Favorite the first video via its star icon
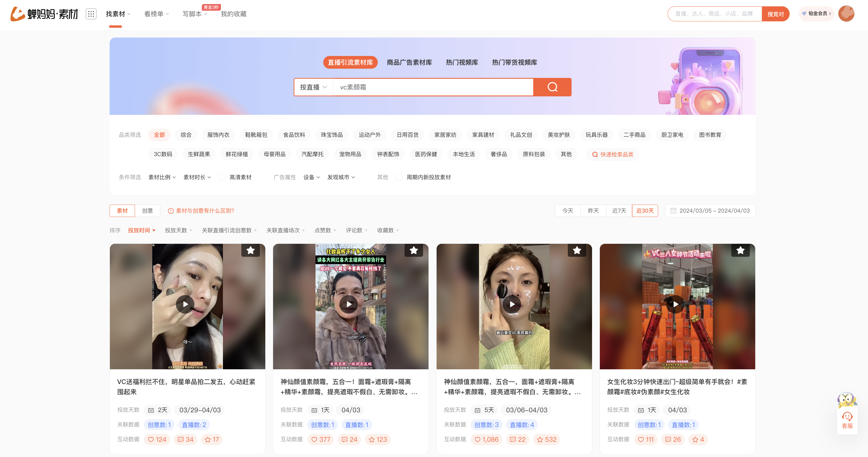This screenshot has height=457, width=868. [251, 250]
